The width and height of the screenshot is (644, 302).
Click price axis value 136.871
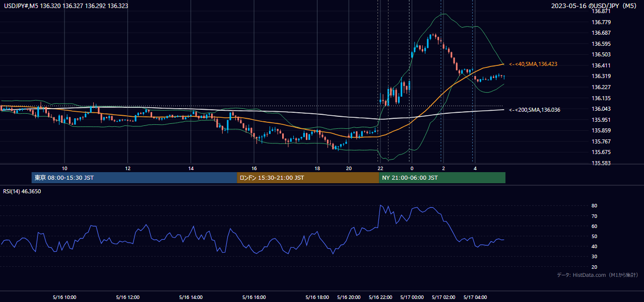601,11
